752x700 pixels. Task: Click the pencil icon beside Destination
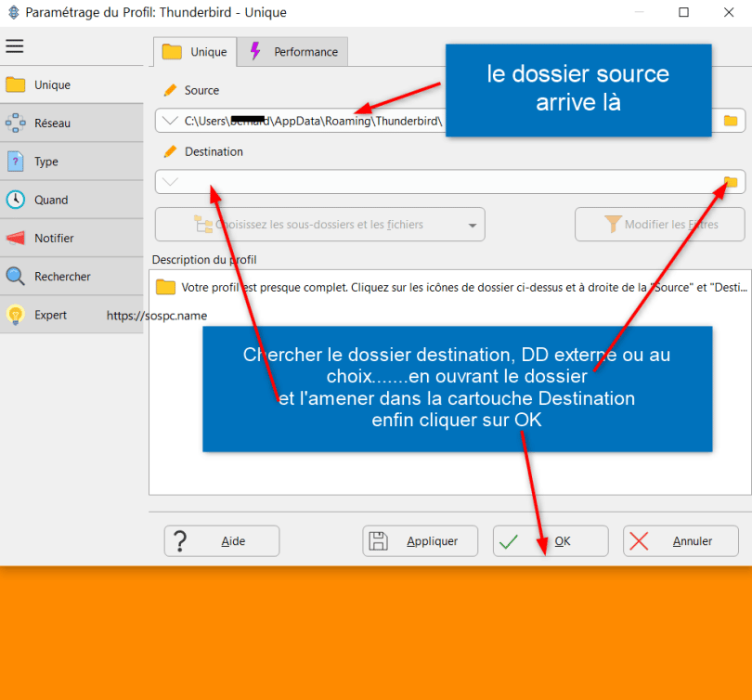click(170, 151)
